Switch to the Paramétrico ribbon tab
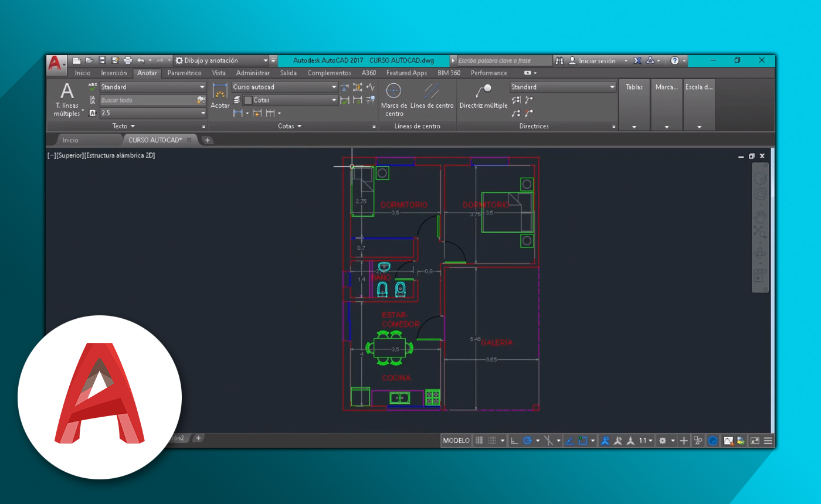Image resolution: width=821 pixels, height=504 pixels. click(184, 73)
